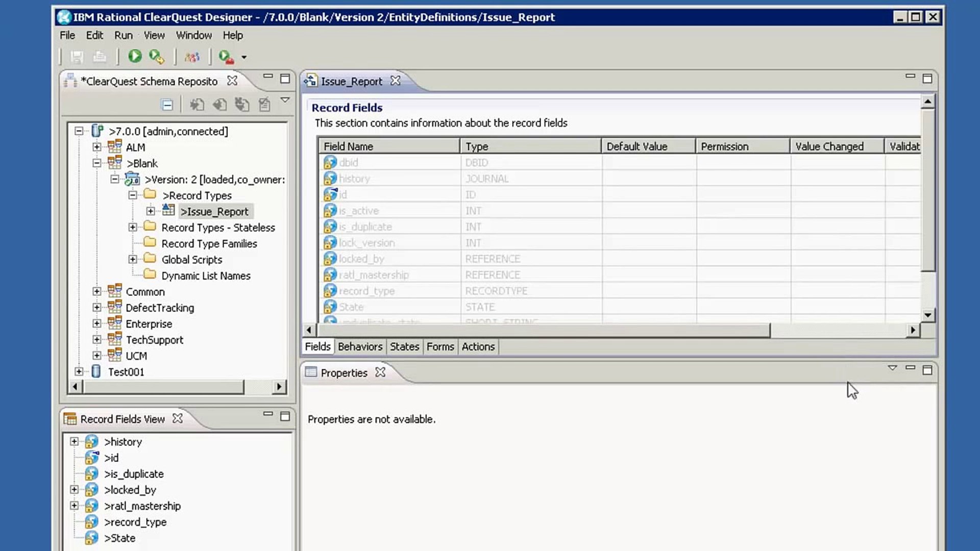
Task: Maximize the Issue_Report editor panel
Action: (x=927, y=79)
